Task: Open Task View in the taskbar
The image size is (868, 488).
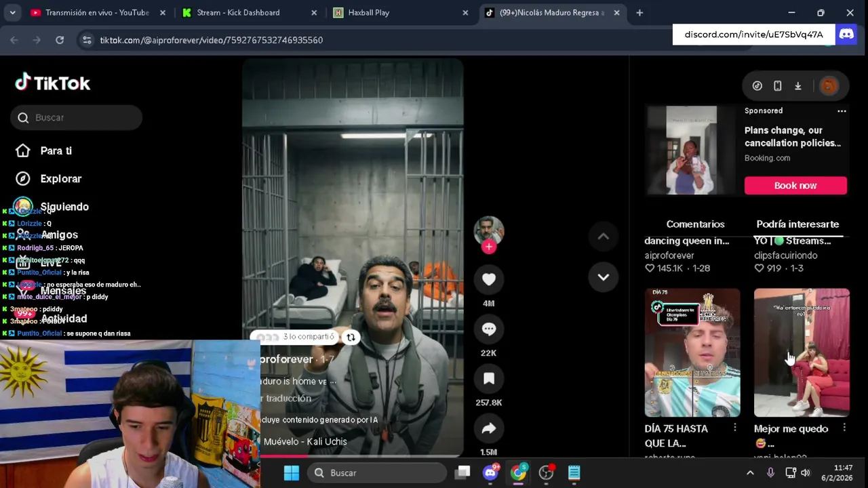Action: [x=462, y=472]
